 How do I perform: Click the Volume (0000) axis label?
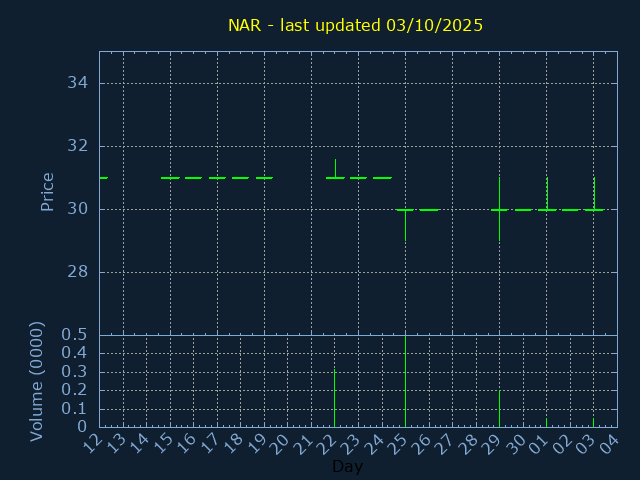37,381
